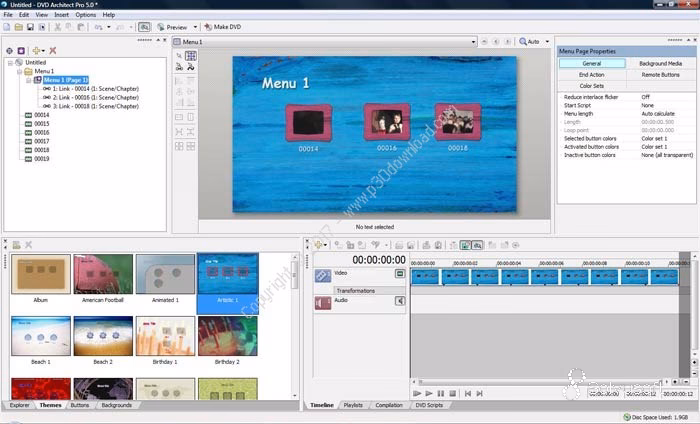Save project using the floppy disk icon
Screen dimensions: 700x424
coord(30,27)
